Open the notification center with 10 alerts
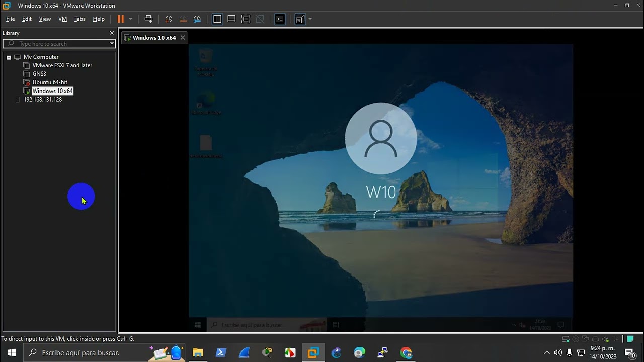644x362 pixels. 629,353
